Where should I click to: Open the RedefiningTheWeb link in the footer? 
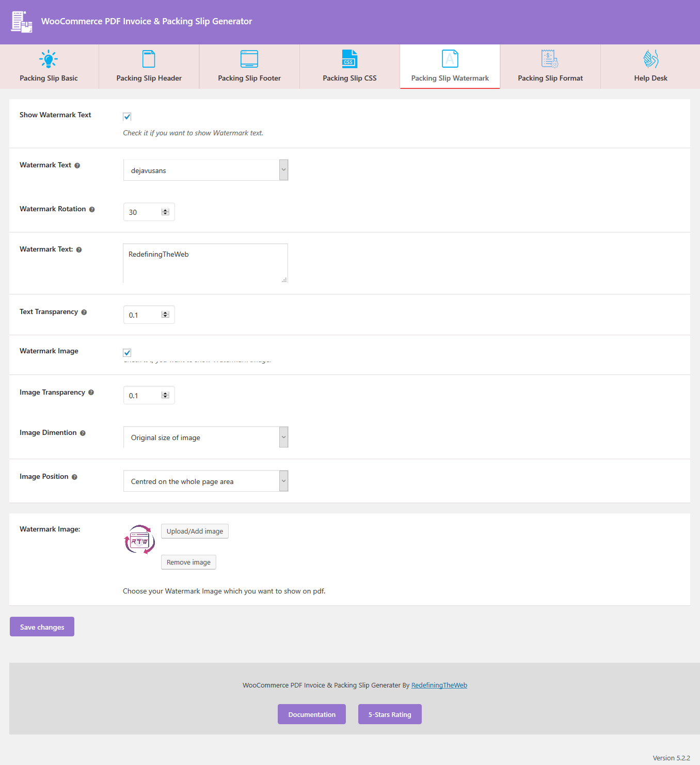pyautogui.click(x=439, y=685)
